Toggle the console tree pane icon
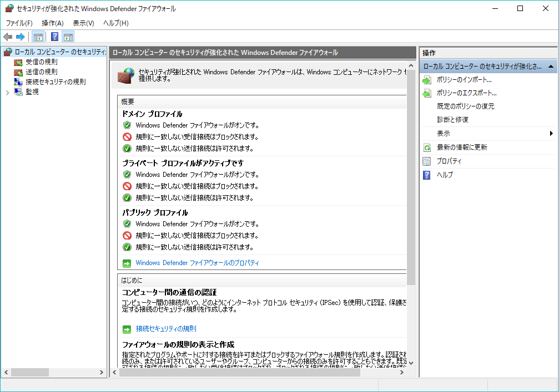Screen dimensions: 559x392 coord(38,37)
